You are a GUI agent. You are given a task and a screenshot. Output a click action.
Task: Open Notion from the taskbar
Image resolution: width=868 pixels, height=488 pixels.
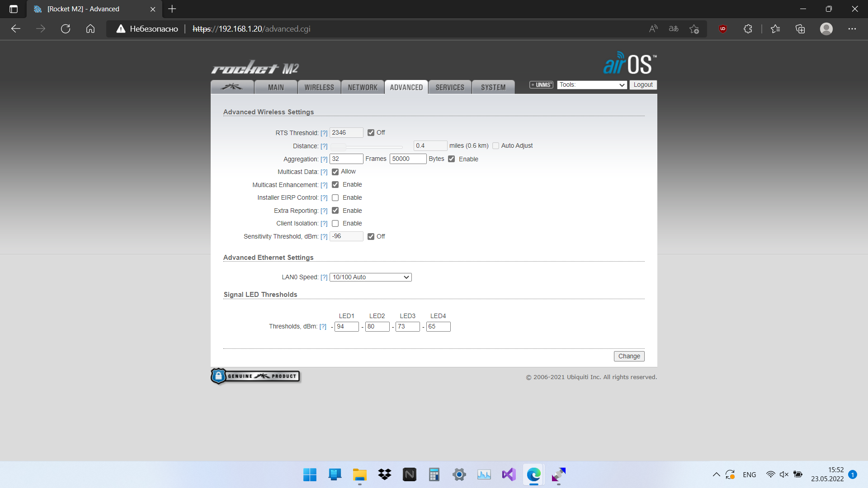(x=409, y=474)
